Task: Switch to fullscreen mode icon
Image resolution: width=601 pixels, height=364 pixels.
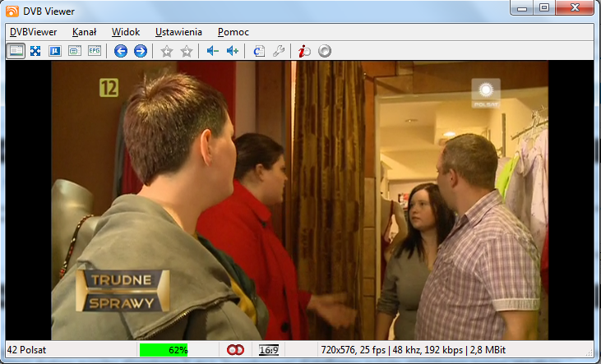Action: click(x=35, y=51)
